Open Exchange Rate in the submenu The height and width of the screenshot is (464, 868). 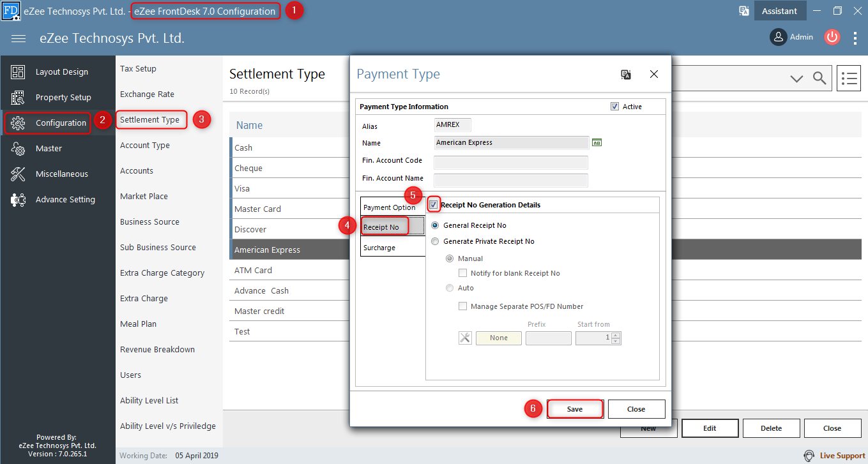point(147,94)
